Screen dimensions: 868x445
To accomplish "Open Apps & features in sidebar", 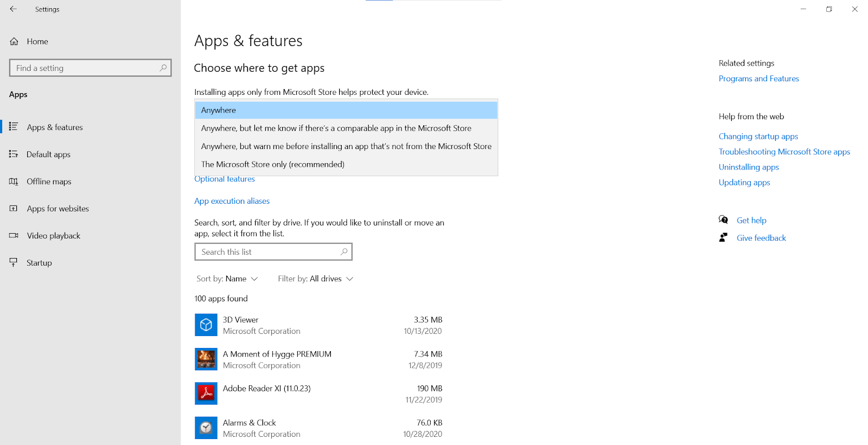I will 91,127.
